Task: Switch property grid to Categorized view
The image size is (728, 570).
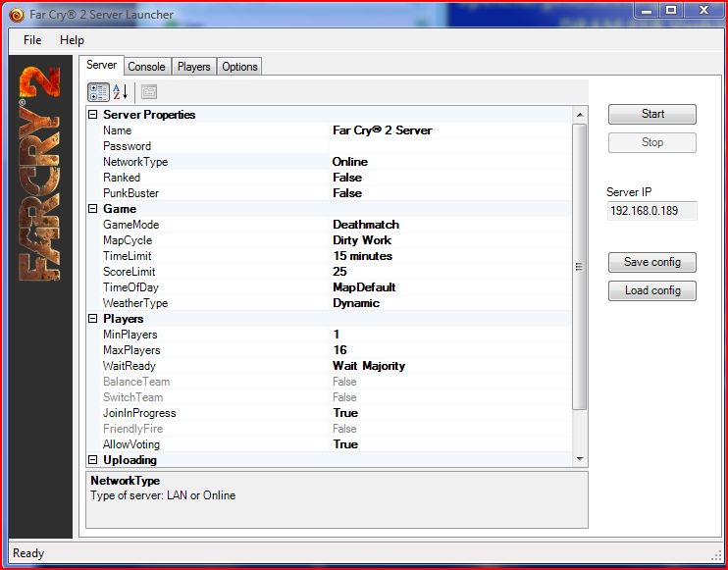Action: pos(98,92)
